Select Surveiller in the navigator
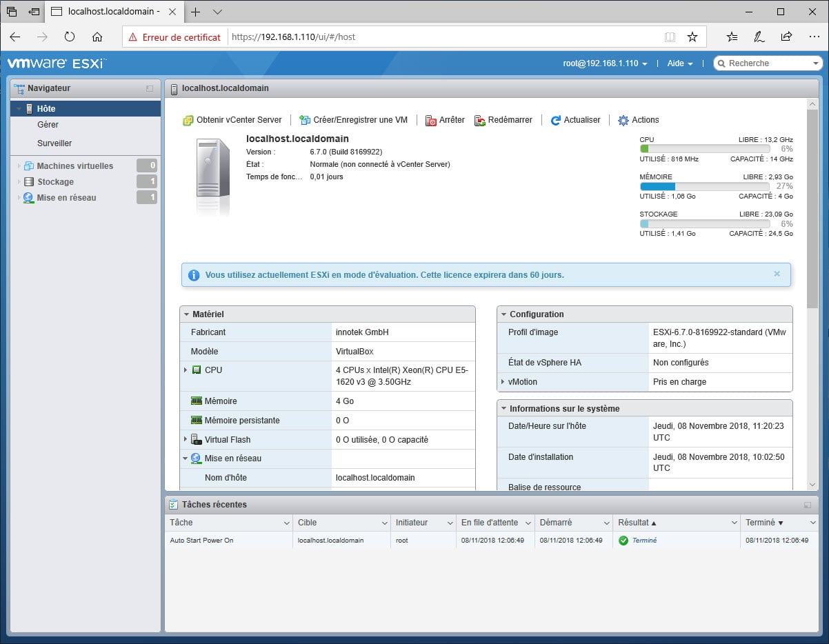The width and height of the screenshot is (829, 644). point(54,143)
